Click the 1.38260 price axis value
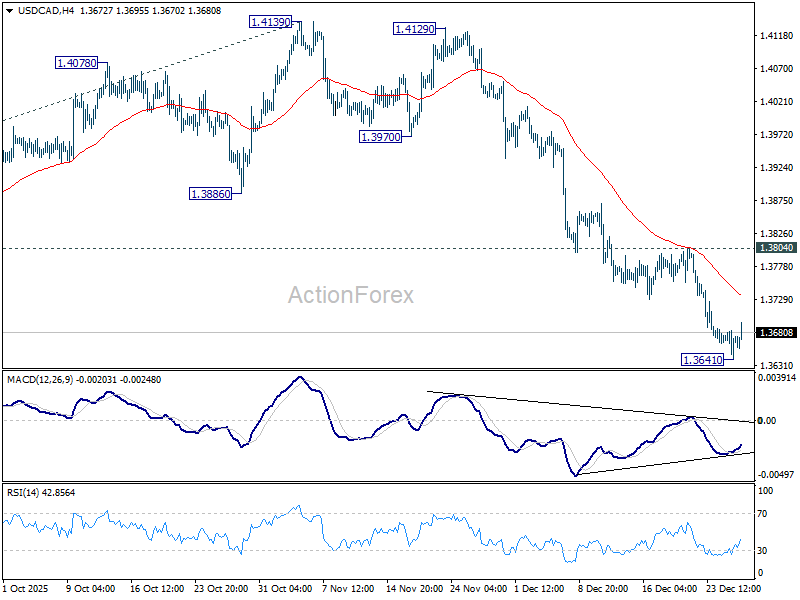 tap(777, 234)
